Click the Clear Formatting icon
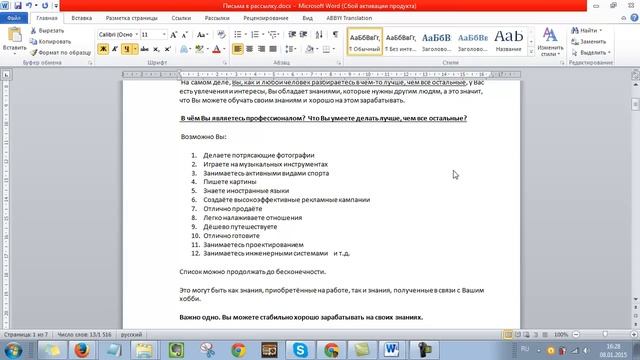The width and height of the screenshot is (640, 360). (221, 35)
